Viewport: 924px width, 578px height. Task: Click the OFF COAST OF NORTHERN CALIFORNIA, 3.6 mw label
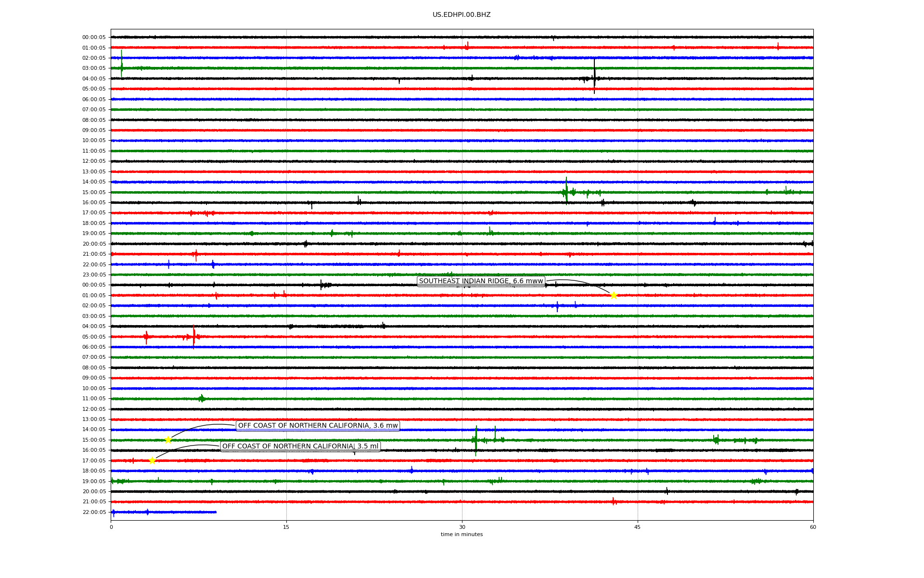[318, 426]
